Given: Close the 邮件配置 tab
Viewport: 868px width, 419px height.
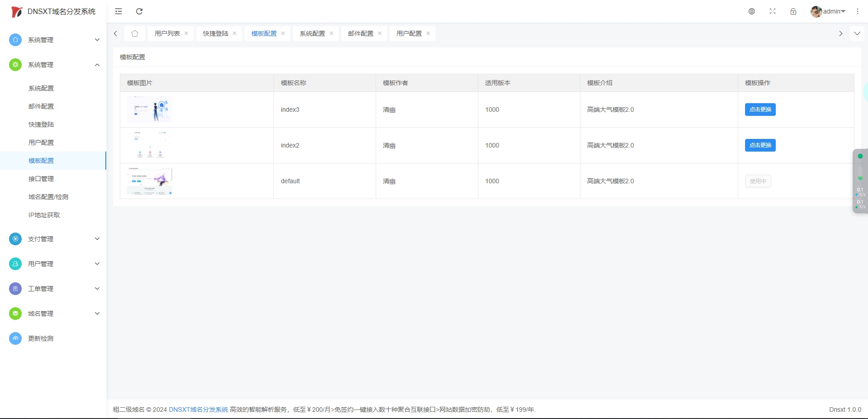Looking at the screenshot, I should [x=380, y=33].
